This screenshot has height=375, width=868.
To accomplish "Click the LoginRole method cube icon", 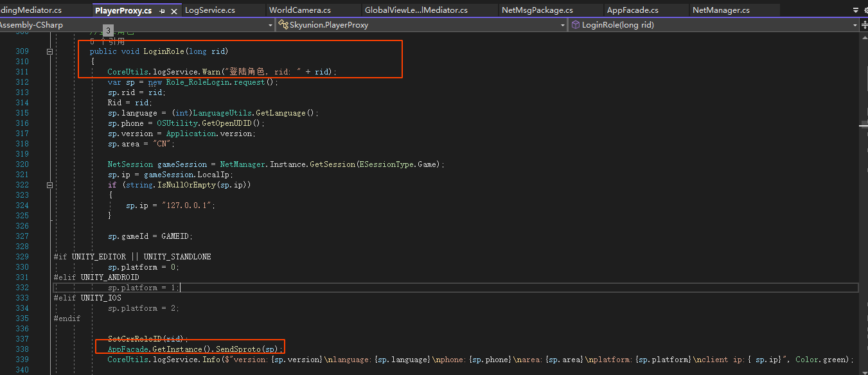I will point(575,25).
